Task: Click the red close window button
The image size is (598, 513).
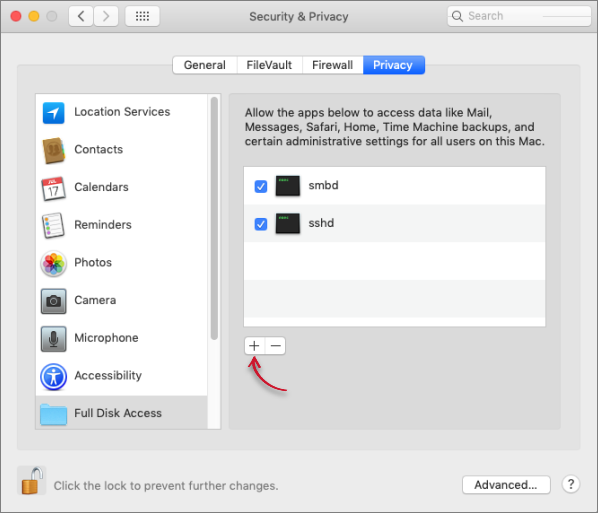Action: click(16, 16)
